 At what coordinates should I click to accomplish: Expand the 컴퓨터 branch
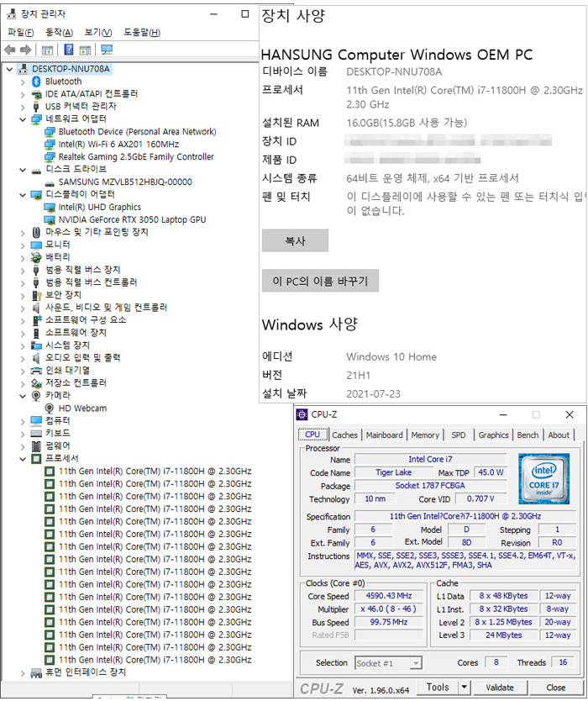23,421
